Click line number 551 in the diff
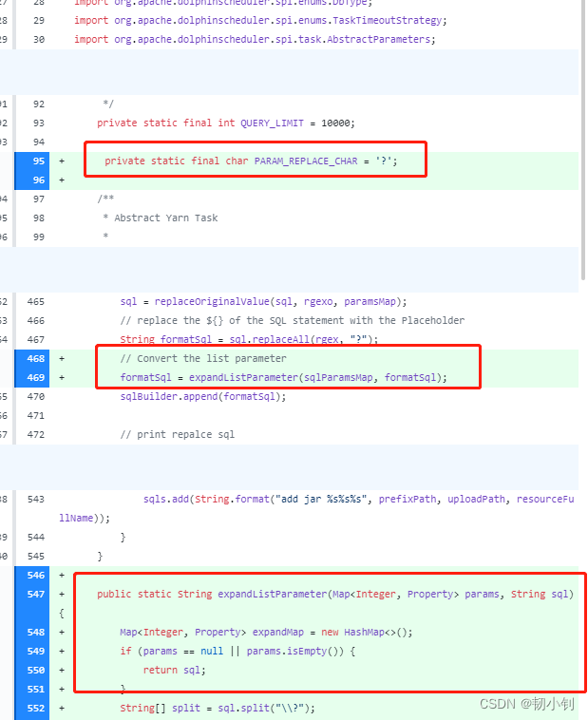 coord(36,690)
